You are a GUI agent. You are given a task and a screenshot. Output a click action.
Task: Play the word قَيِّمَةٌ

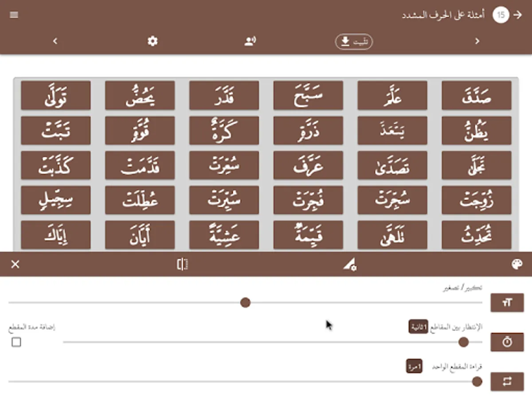tap(308, 235)
